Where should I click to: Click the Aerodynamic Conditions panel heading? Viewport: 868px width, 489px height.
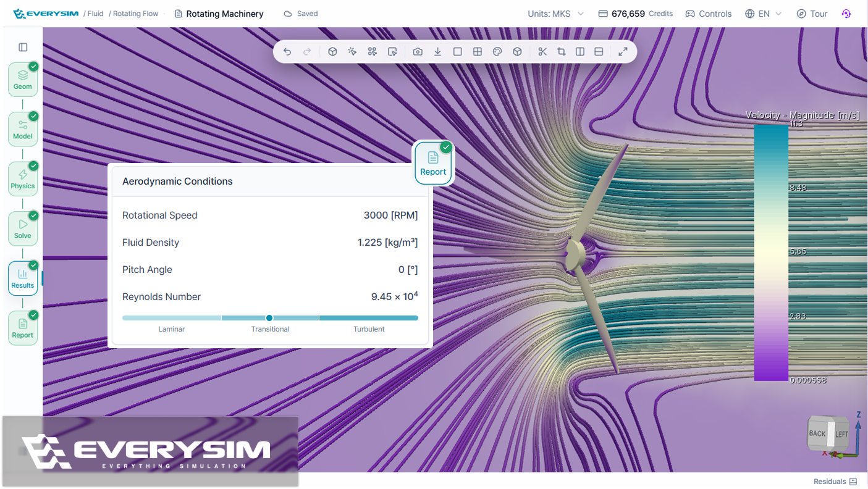point(177,182)
